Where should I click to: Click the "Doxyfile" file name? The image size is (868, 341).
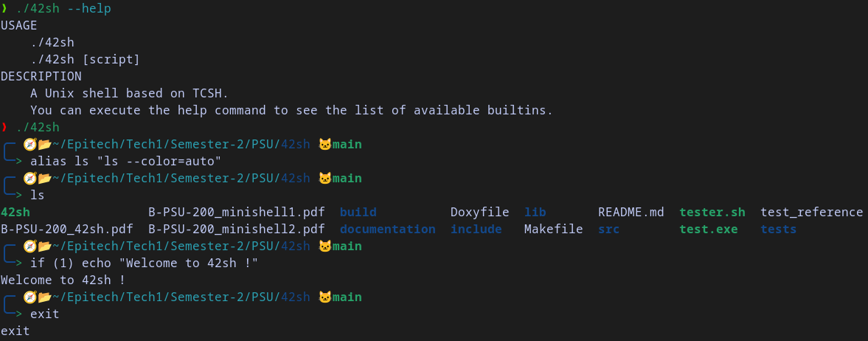click(480, 213)
